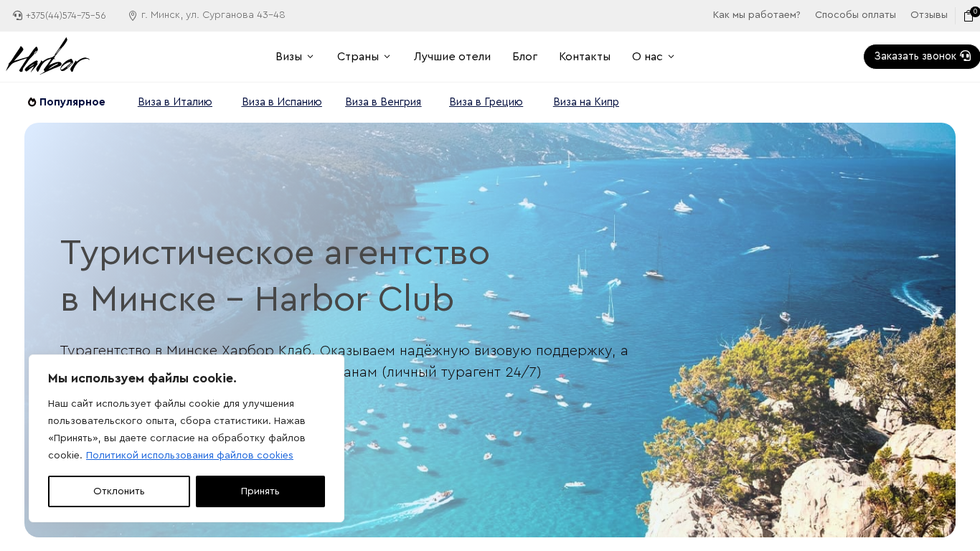The height and width of the screenshot is (551, 980).
Task: Click headset icon in Заказать звонок button
Action: [x=965, y=56]
